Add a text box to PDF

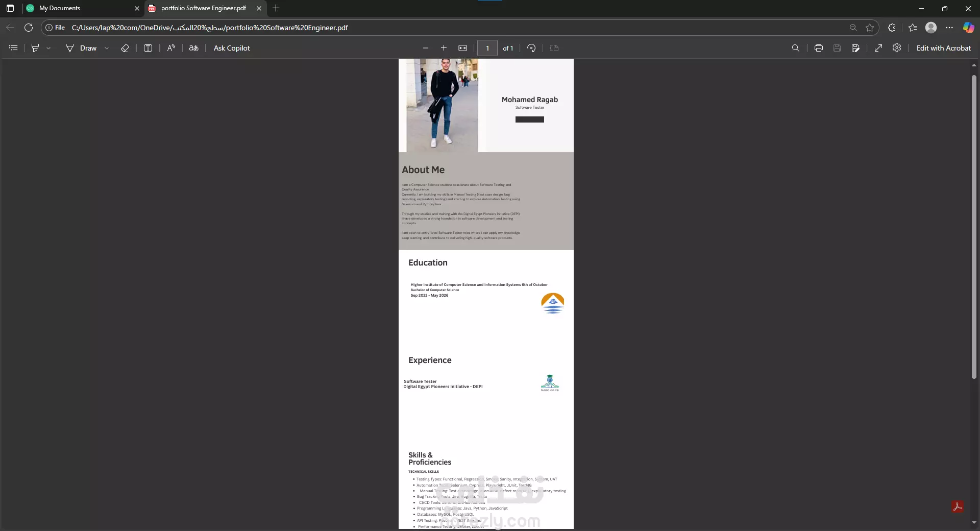tap(148, 48)
